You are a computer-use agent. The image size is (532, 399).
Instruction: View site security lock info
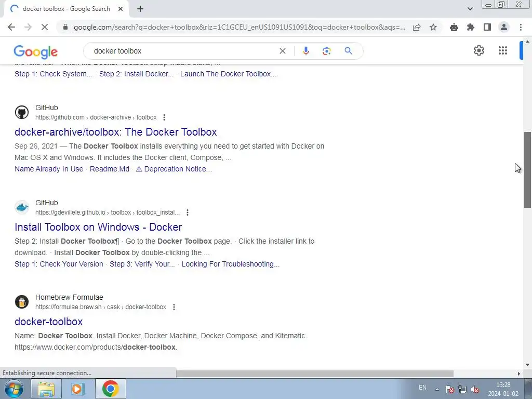click(65, 27)
